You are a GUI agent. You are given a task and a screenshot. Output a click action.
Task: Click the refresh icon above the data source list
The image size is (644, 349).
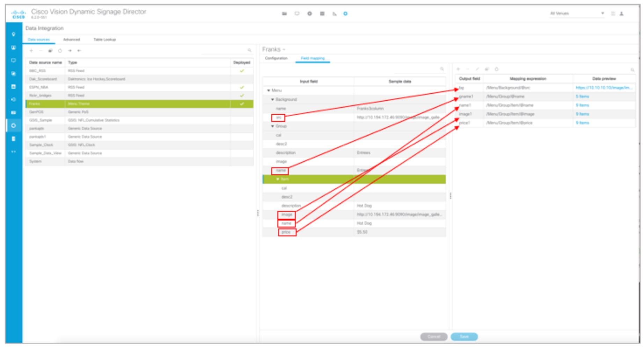[60, 51]
